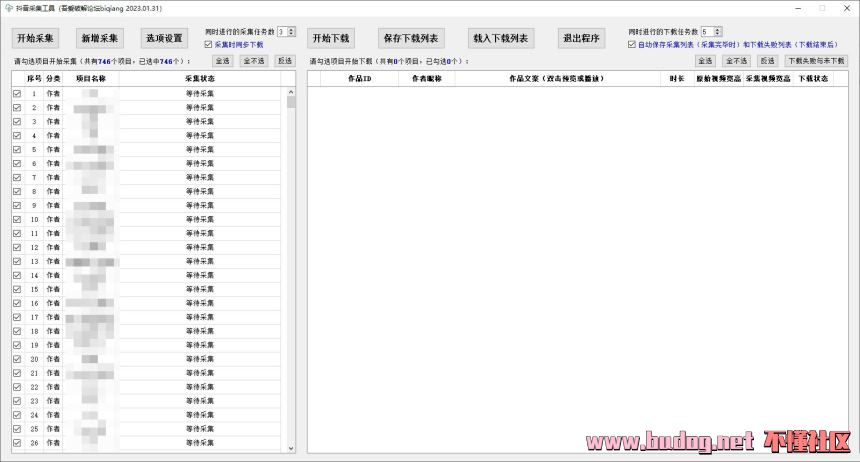This screenshot has height=462, width=860.
Task: Select the 下载失败与未下载 button
Action: tap(816, 61)
